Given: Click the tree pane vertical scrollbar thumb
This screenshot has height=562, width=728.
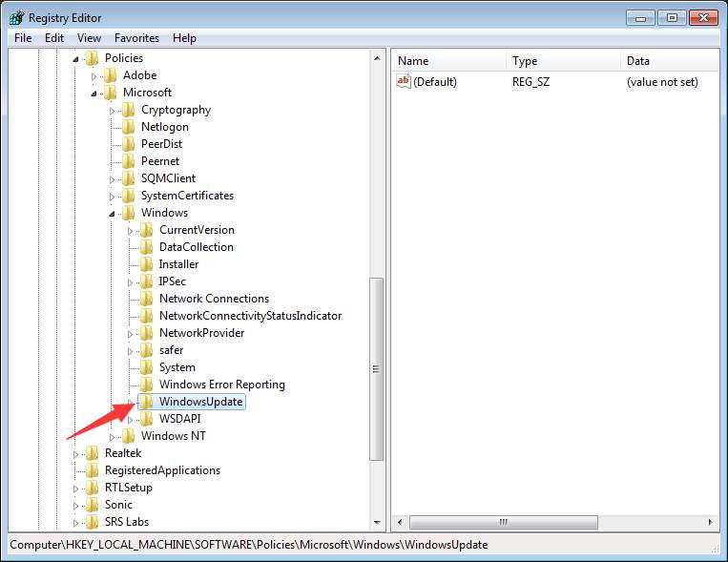Looking at the screenshot, I should tap(376, 369).
